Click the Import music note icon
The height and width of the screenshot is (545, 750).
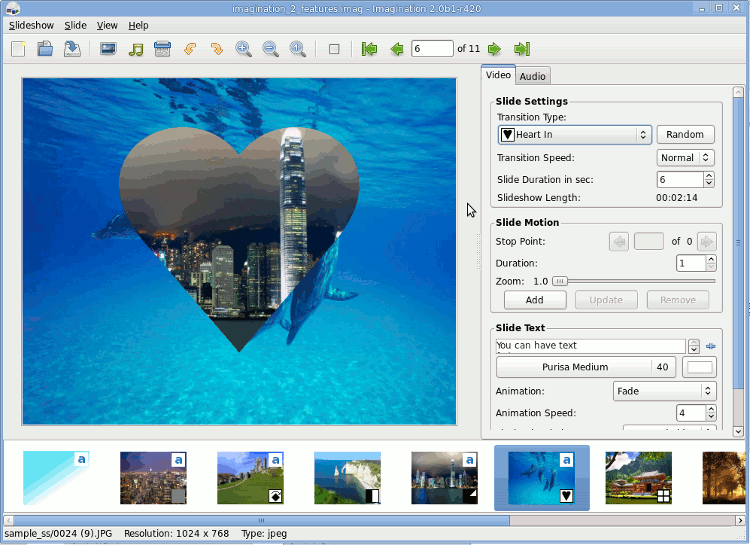click(136, 49)
